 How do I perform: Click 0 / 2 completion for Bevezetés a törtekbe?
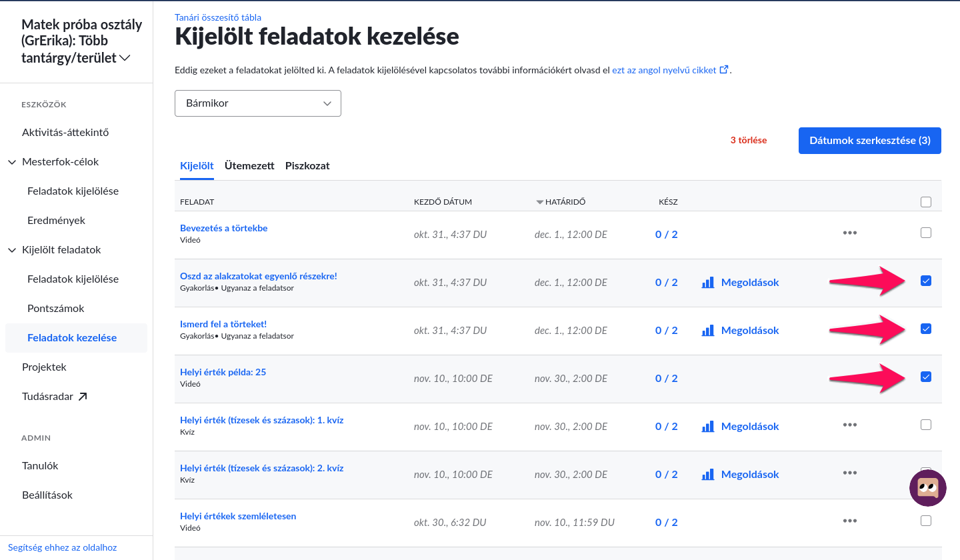(667, 235)
